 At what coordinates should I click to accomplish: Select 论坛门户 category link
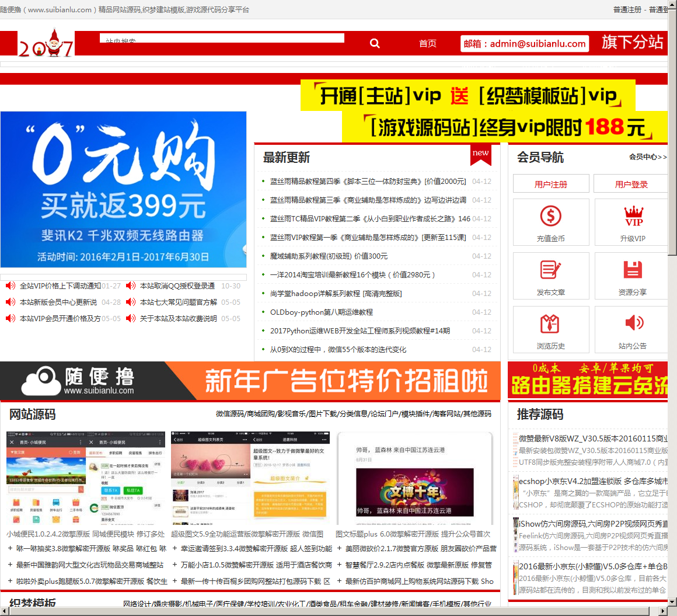click(x=384, y=414)
